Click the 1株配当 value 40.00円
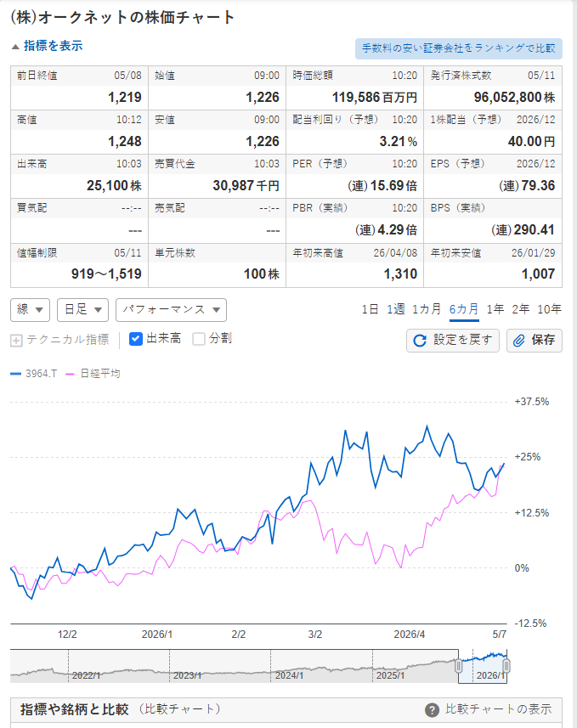 (531, 141)
